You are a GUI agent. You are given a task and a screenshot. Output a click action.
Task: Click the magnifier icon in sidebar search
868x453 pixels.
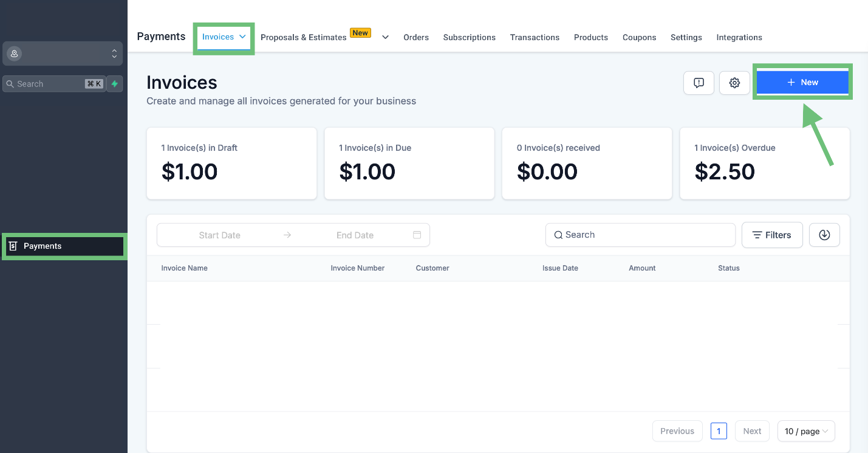10,84
